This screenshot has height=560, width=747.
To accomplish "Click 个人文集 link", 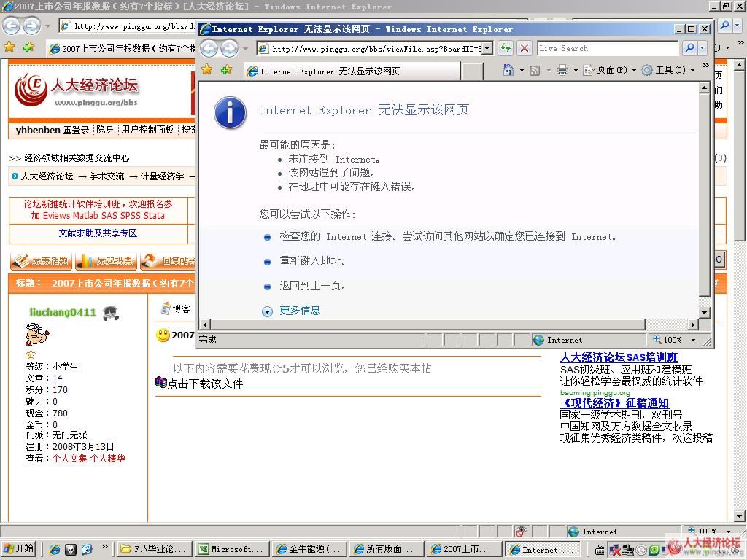I will tap(69, 458).
